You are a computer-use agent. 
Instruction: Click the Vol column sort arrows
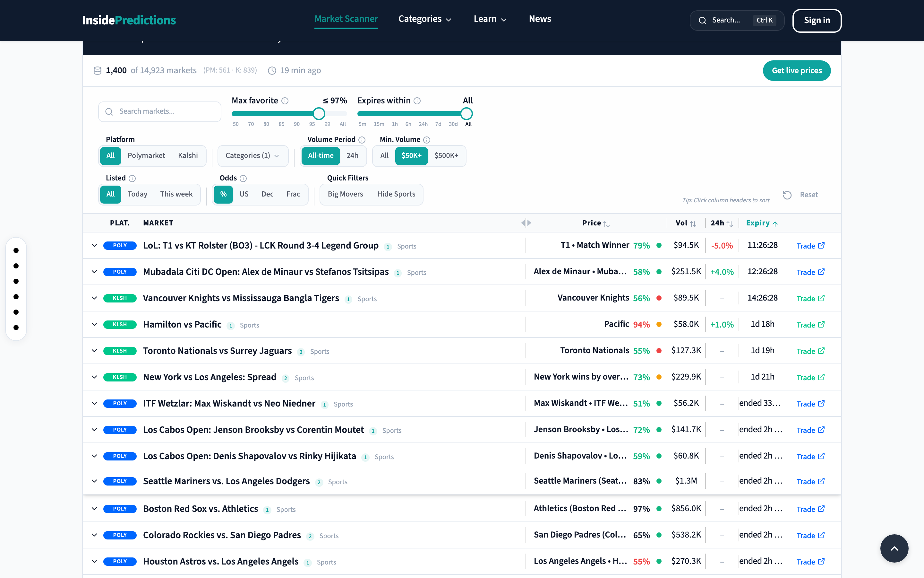click(693, 223)
